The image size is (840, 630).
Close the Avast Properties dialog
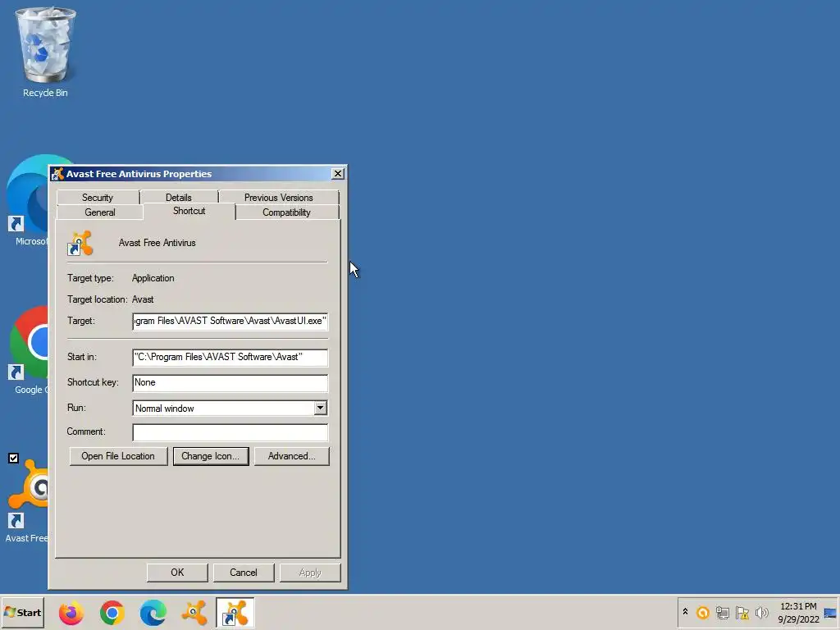[x=337, y=174]
